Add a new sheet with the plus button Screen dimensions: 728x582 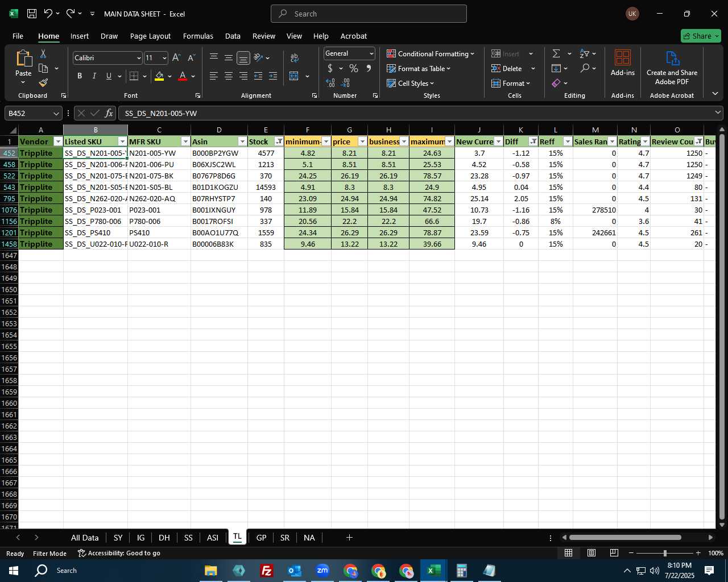pyautogui.click(x=349, y=538)
